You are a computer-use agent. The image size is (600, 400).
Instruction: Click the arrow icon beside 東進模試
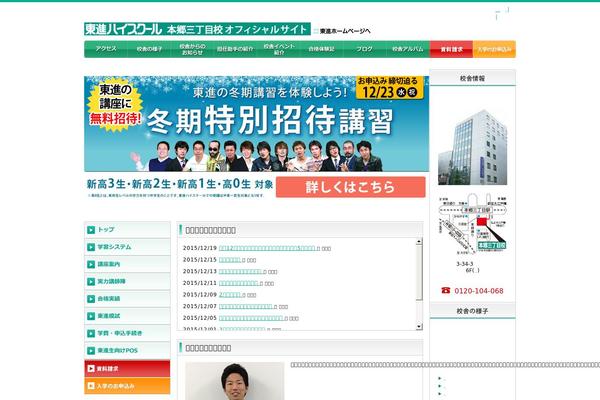tap(91, 316)
